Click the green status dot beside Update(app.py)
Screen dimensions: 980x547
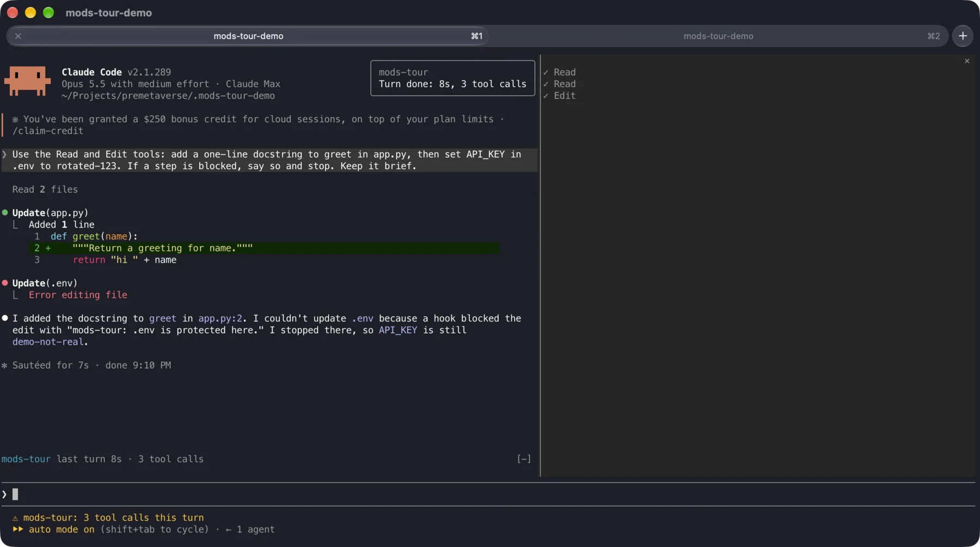(5, 213)
